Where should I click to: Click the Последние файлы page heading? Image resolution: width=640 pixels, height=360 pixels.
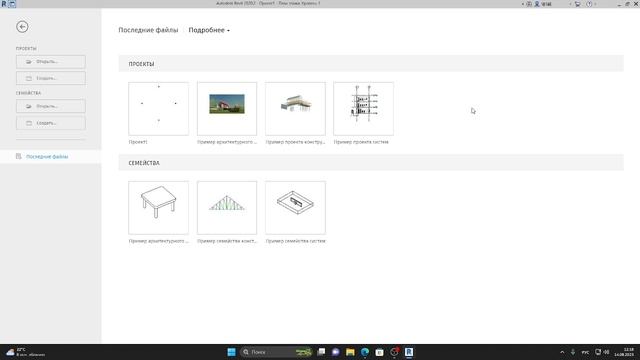[x=148, y=30]
